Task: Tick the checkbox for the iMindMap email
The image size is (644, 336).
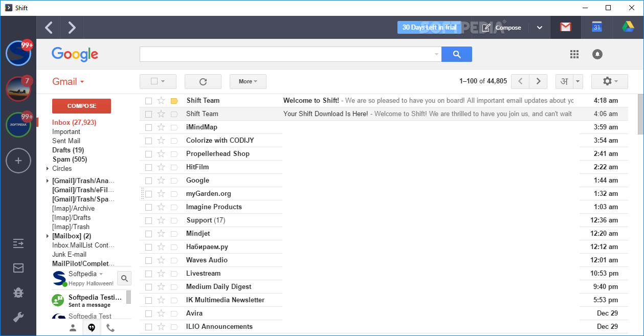Action: point(148,127)
